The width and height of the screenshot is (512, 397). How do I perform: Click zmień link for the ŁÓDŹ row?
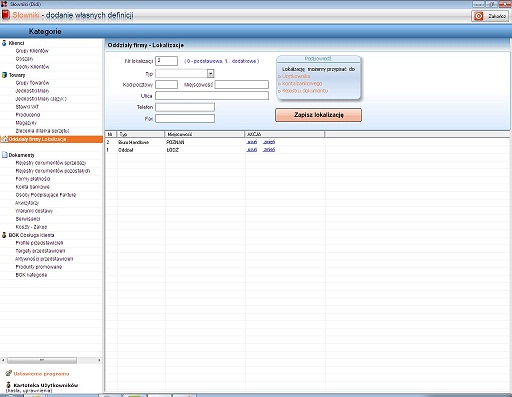[269, 150]
